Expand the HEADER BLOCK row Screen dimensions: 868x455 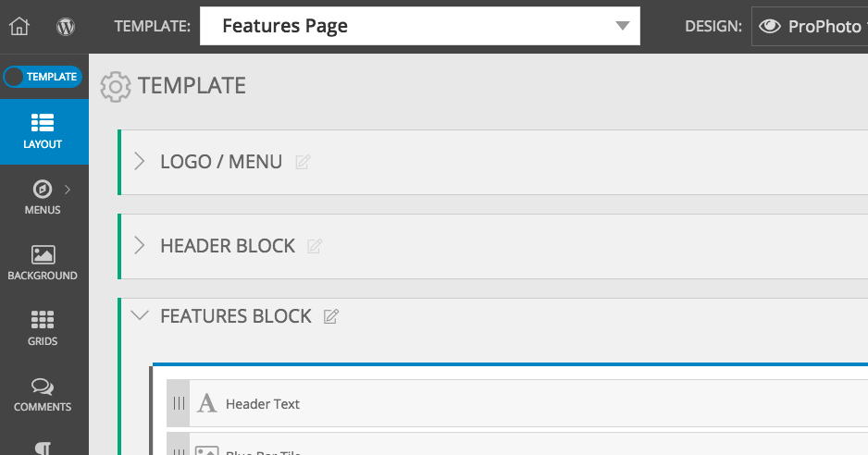point(140,245)
